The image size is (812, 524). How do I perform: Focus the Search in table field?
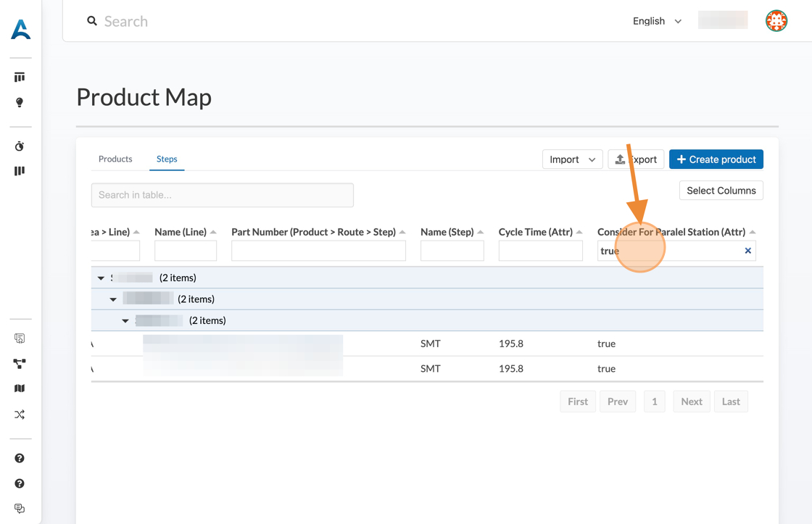(222, 195)
